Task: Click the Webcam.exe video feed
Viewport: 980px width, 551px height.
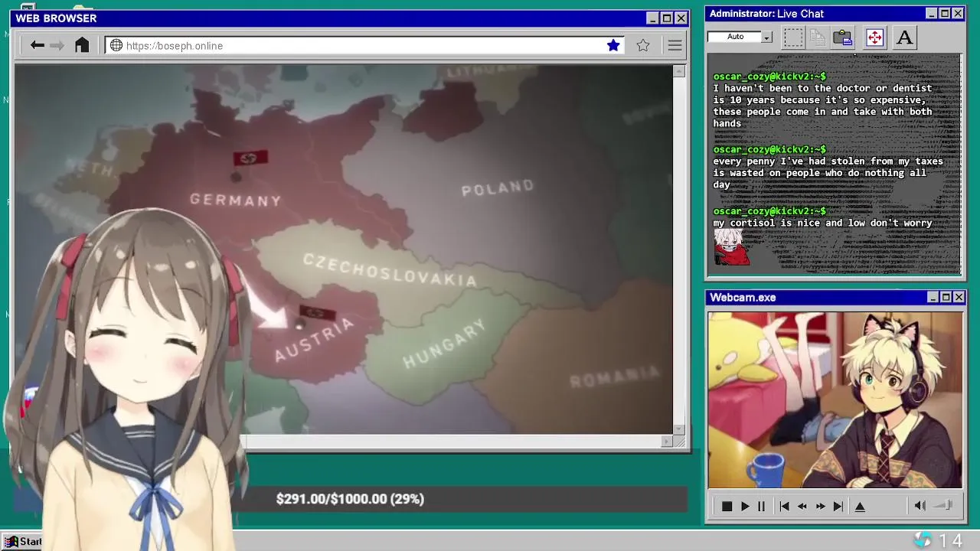Action: (x=835, y=399)
